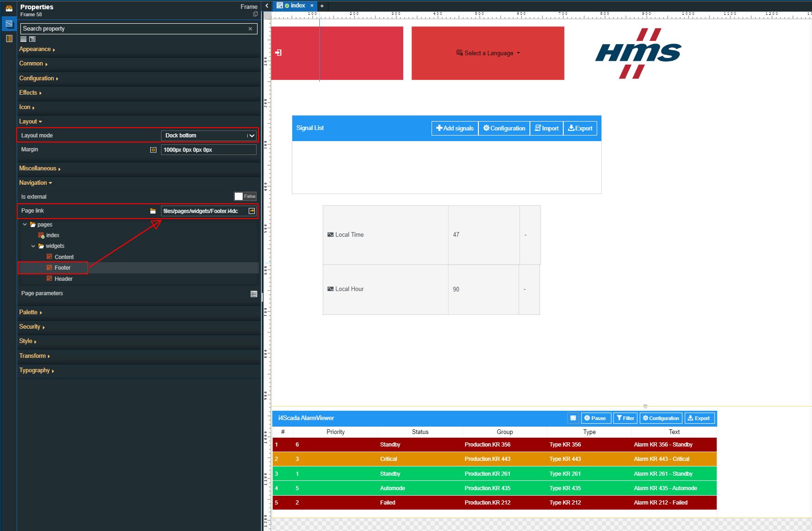Click the Add signals button
The height and width of the screenshot is (531, 812).
455,129
